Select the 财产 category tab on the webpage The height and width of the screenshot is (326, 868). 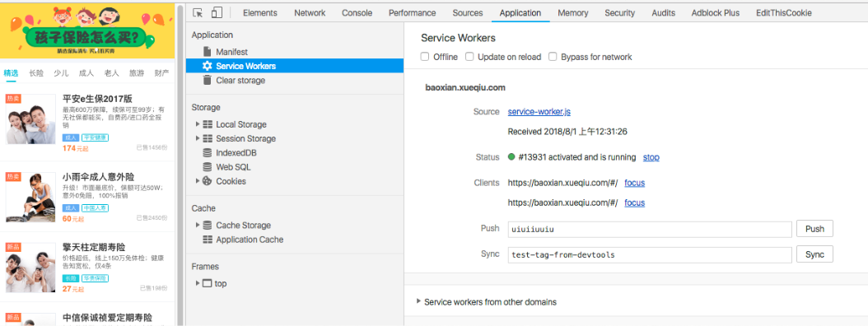[161, 72]
